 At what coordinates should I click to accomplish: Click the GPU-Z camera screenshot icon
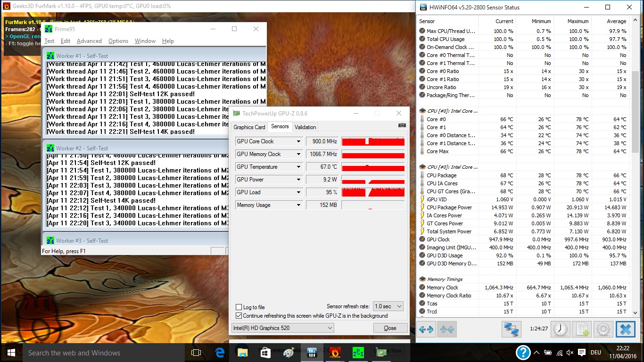click(x=402, y=125)
